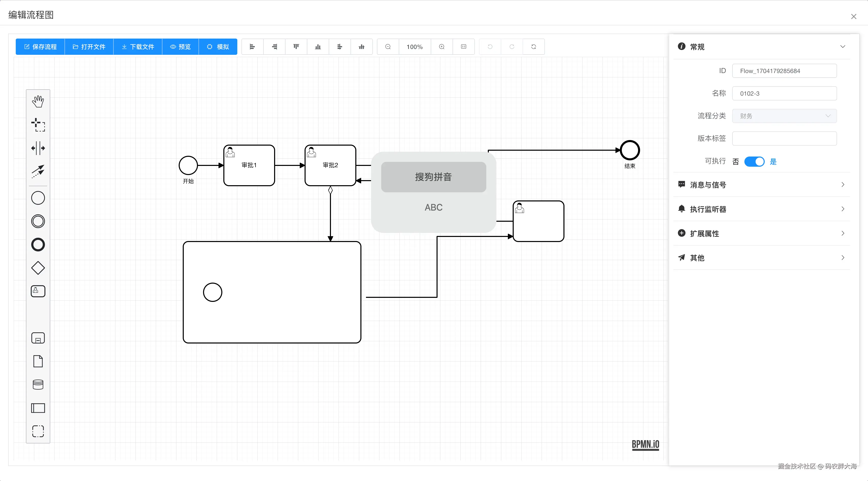This screenshot has height=481, width=868.
Task: Select the hand tool in palette
Action: tap(38, 101)
